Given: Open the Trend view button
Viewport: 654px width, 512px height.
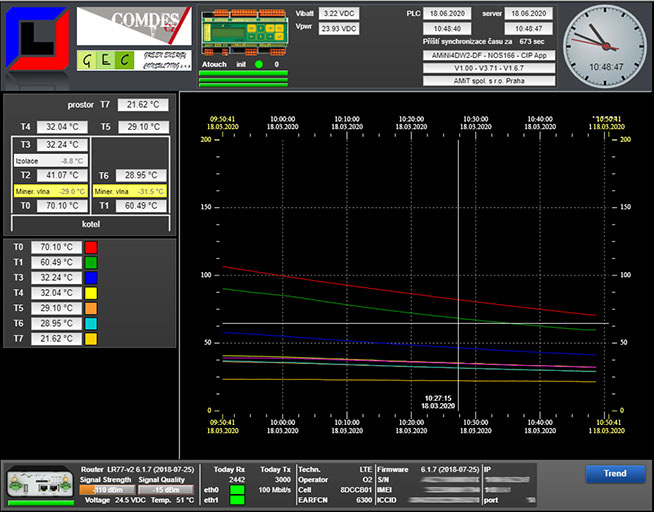Looking at the screenshot, I should (615, 473).
